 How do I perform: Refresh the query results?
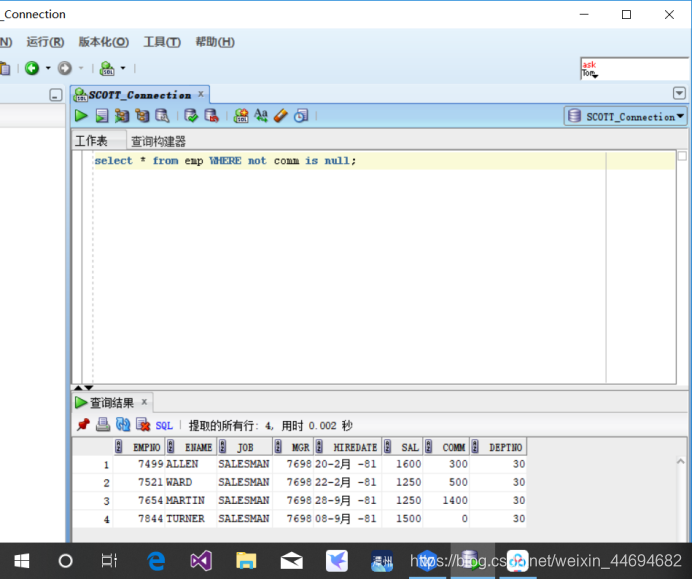pyautogui.click(x=123, y=425)
